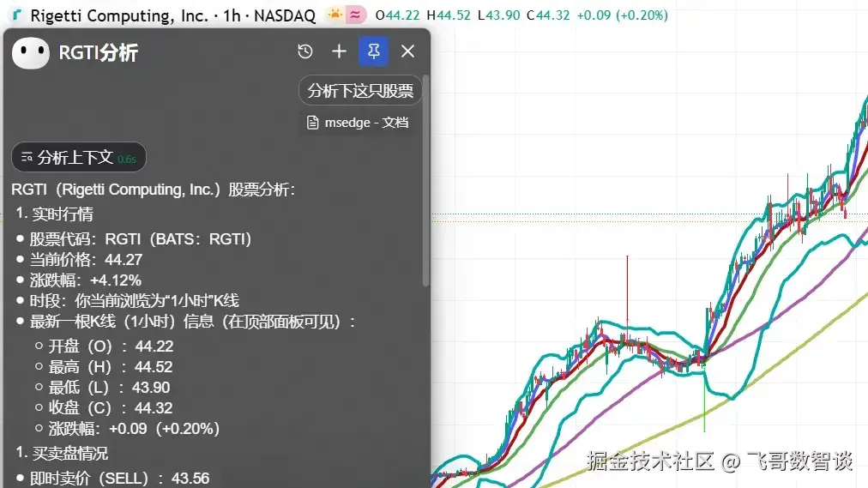Open the chat history clock icon
The image size is (868, 488).
(x=305, y=51)
